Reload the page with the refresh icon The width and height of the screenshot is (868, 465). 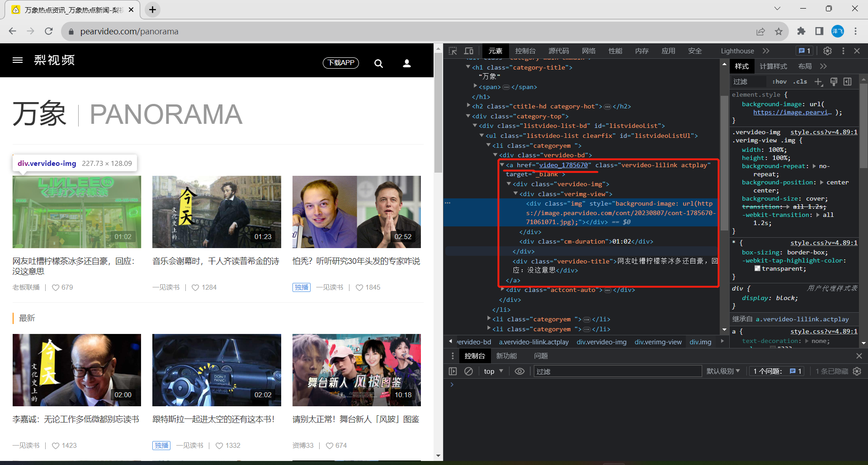tap(49, 31)
